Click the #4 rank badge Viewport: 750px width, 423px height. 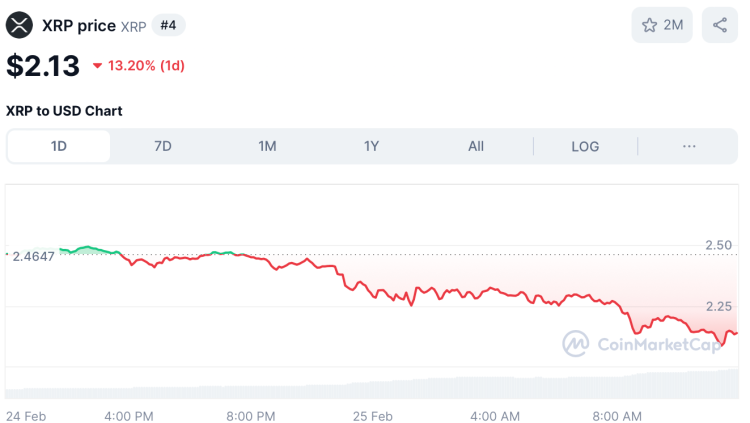click(x=168, y=25)
